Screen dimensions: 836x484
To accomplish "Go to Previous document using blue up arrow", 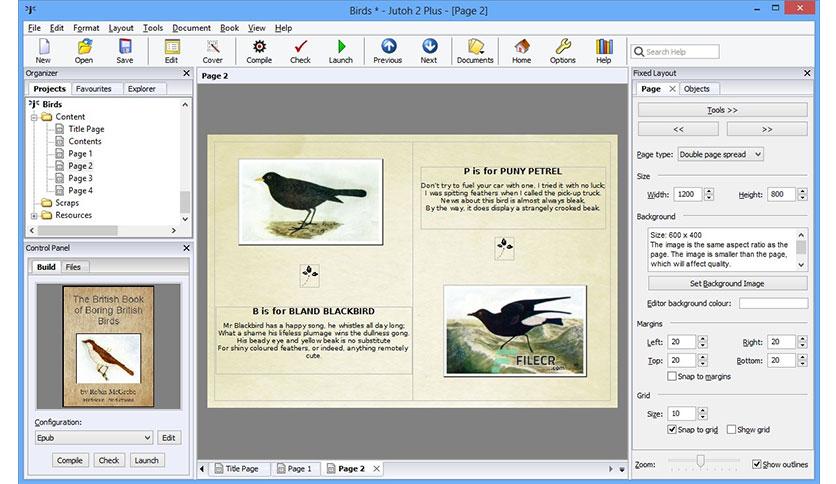I will pyautogui.click(x=388, y=51).
